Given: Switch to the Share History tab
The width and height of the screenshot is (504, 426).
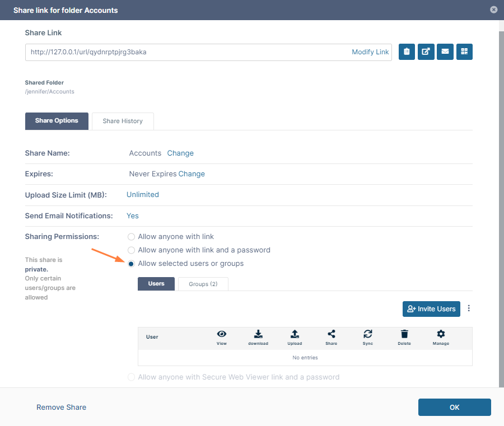Looking at the screenshot, I should (x=123, y=121).
